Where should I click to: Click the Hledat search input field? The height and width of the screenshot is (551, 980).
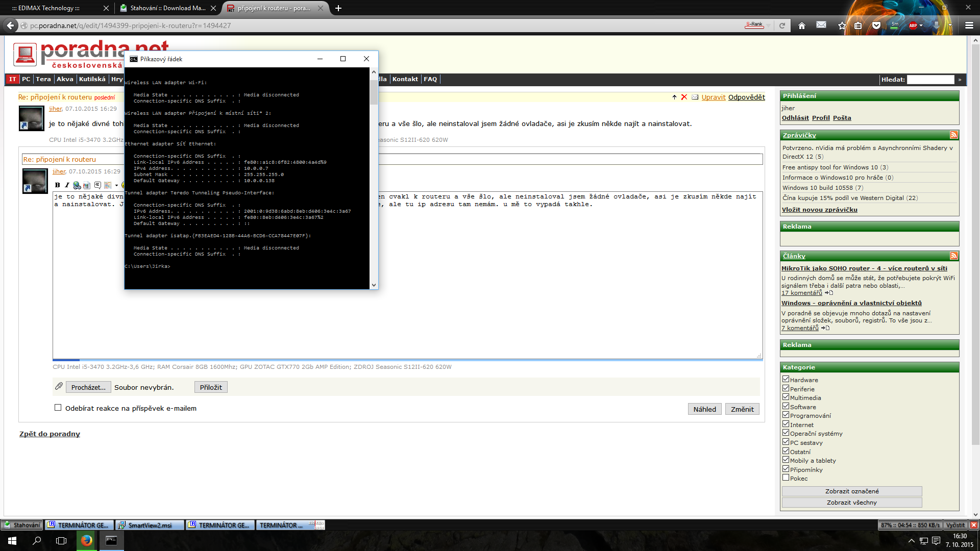pos(930,80)
